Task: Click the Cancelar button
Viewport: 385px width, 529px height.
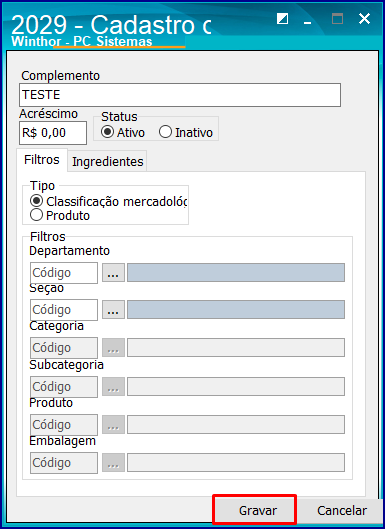Action: [x=339, y=510]
